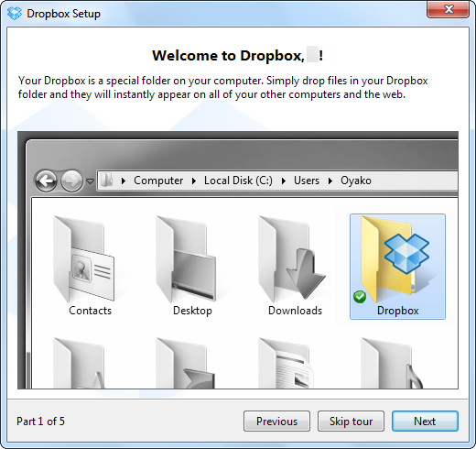The height and width of the screenshot is (449, 476).
Task: Click the Next button
Action: 425,422
